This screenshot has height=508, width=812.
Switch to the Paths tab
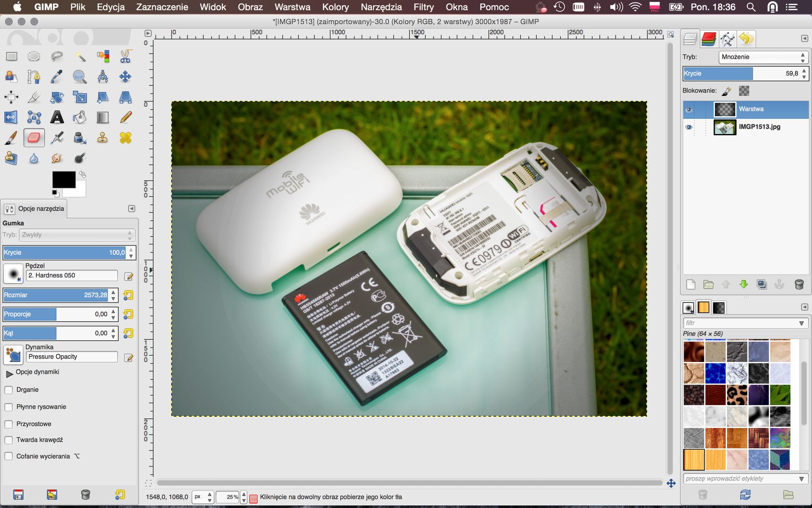pyautogui.click(x=727, y=39)
